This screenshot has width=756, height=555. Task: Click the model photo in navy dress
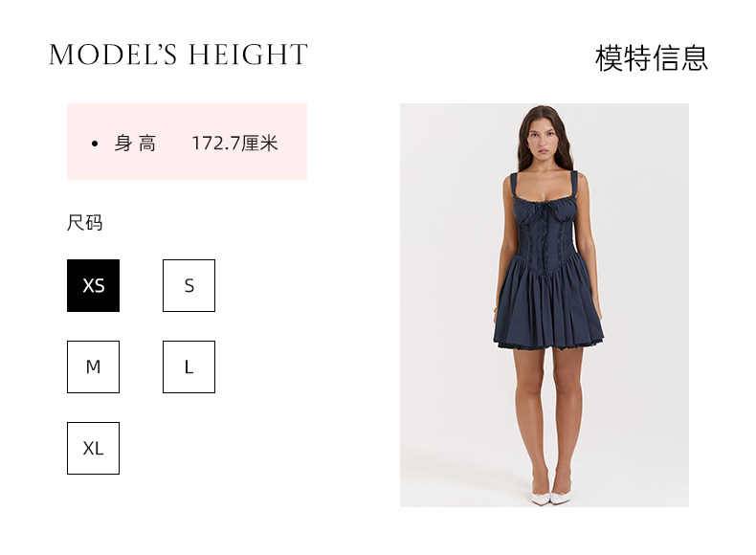coord(545,304)
